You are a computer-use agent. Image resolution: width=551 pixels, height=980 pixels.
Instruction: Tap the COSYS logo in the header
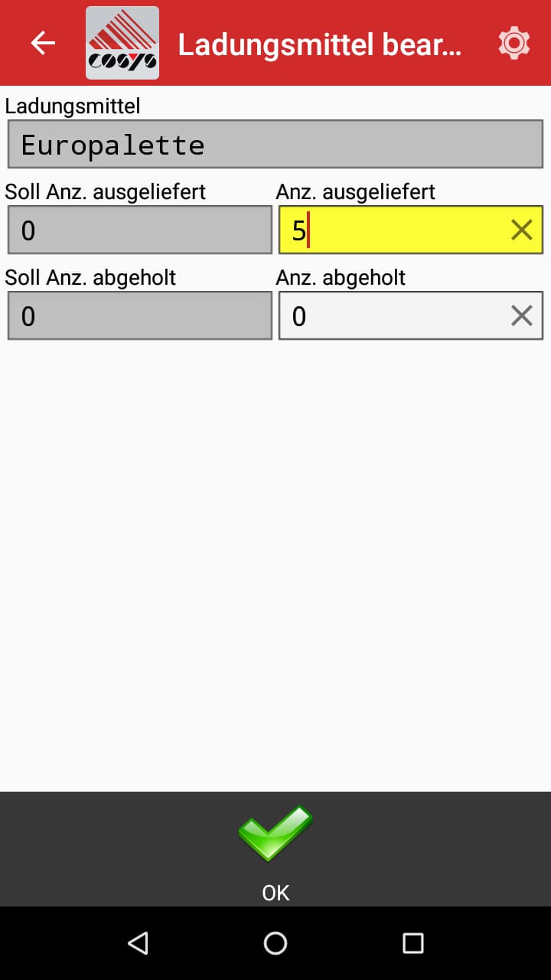pyautogui.click(x=122, y=43)
